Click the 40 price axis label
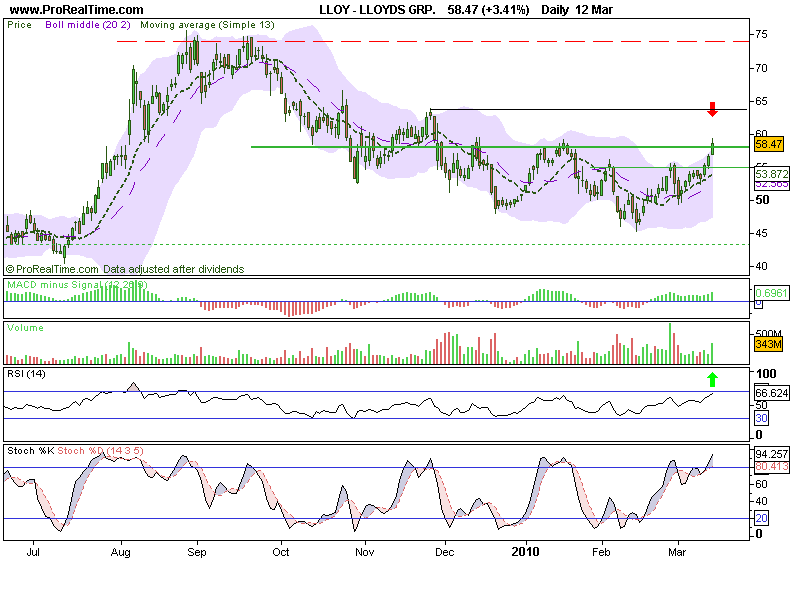 click(x=761, y=266)
